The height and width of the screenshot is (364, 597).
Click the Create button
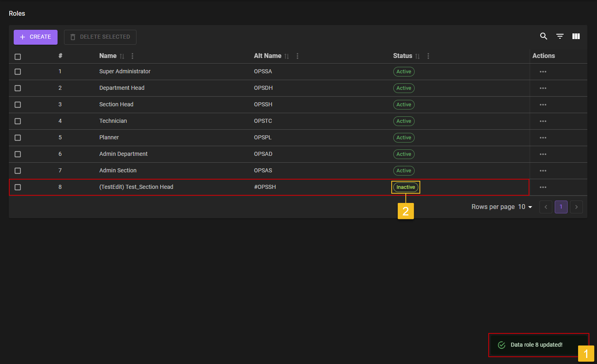(x=35, y=37)
